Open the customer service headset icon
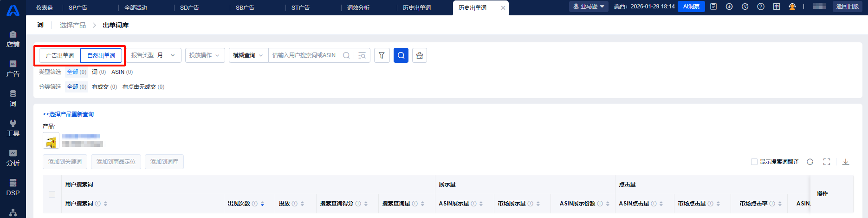The width and height of the screenshot is (868, 218). [x=792, y=7]
